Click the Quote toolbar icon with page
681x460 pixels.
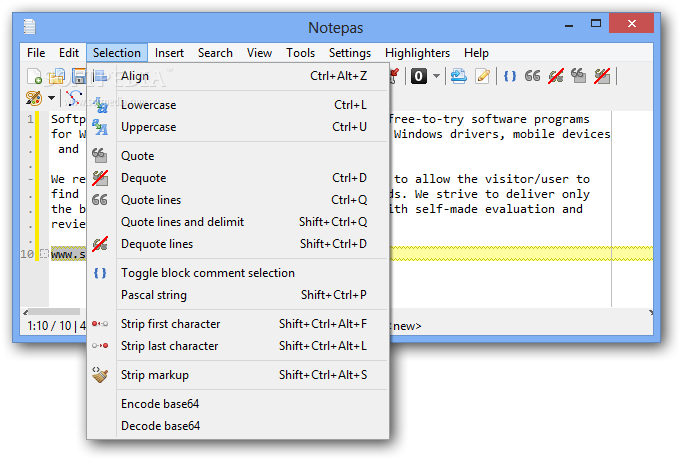tap(579, 76)
